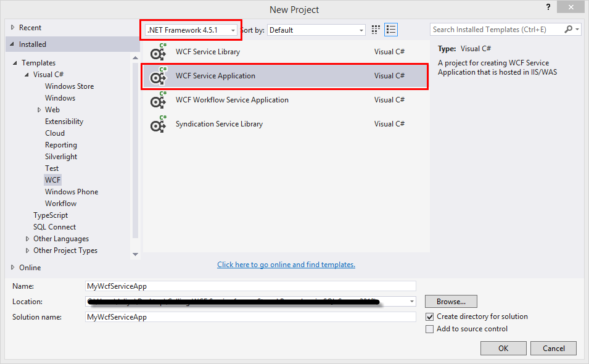Click the search magnifier icon
This screenshot has height=364, width=589.
[x=569, y=29]
